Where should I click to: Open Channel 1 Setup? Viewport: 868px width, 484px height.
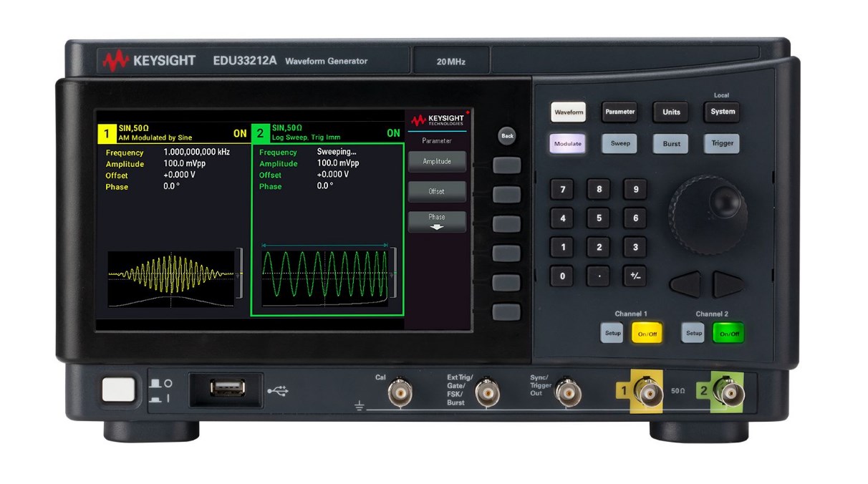click(612, 333)
